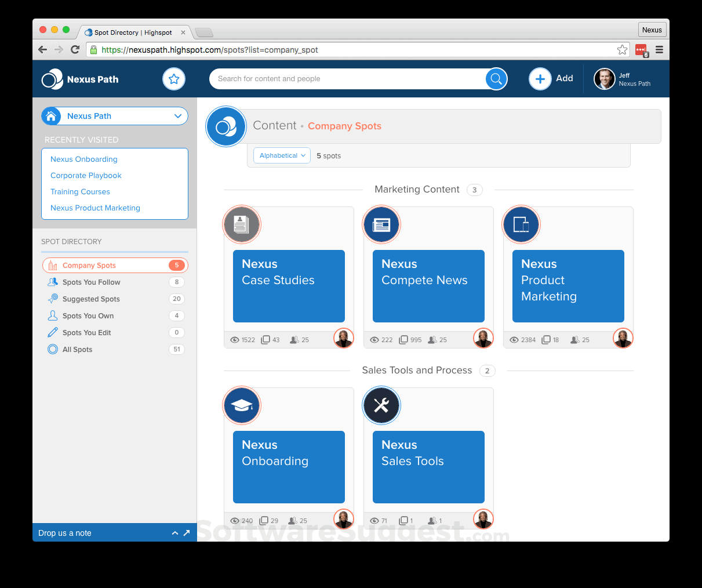Click the blue search magnifier button
This screenshot has height=588, width=702.
tap(496, 79)
